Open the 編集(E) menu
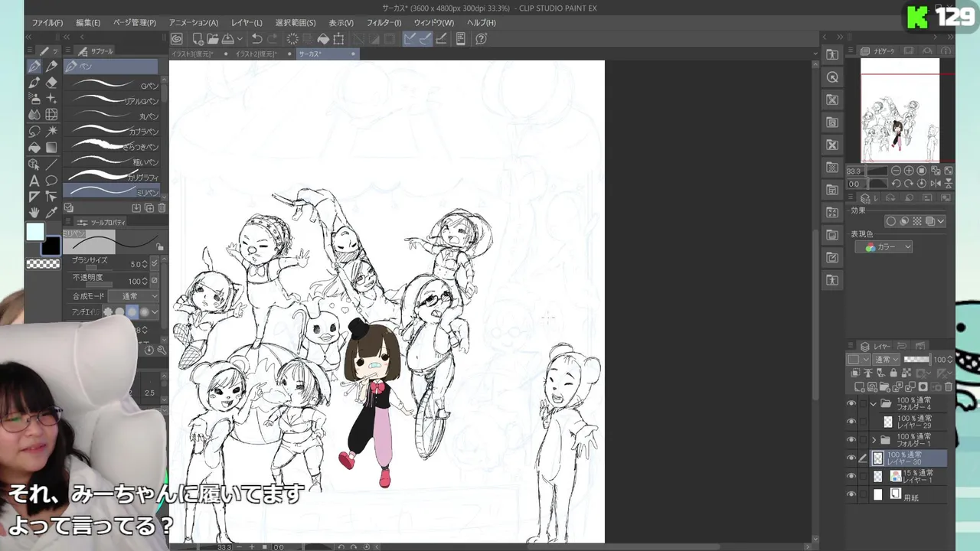Image resolution: width=980 pixels, height=551 pixels. pos(88,23)
